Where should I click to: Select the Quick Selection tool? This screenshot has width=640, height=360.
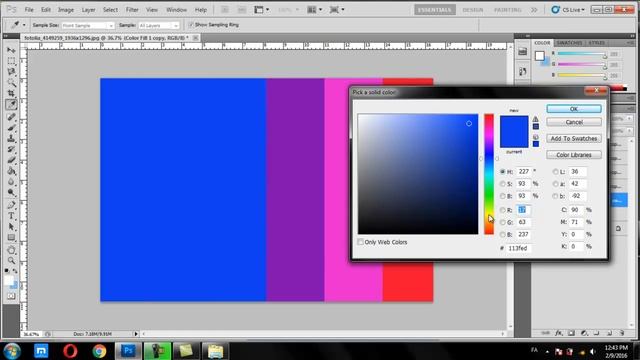tap(11, 83)
